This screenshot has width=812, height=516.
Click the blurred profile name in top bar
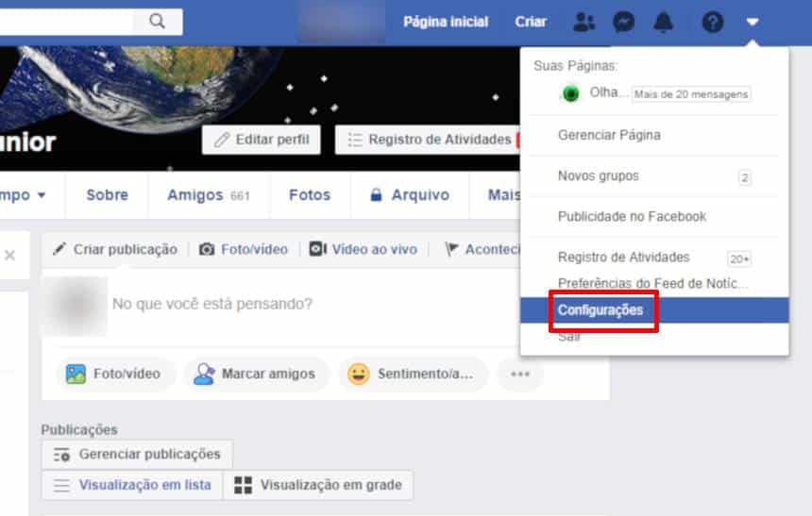[341, 22]
